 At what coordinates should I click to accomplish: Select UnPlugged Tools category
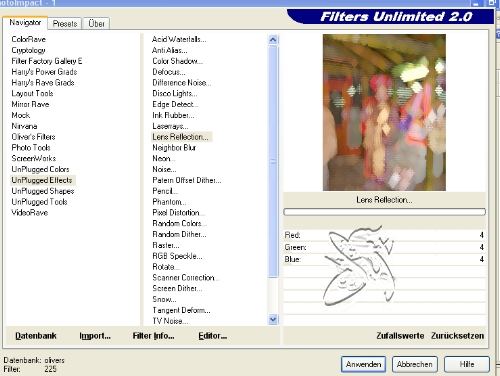(x=39, y=202)
